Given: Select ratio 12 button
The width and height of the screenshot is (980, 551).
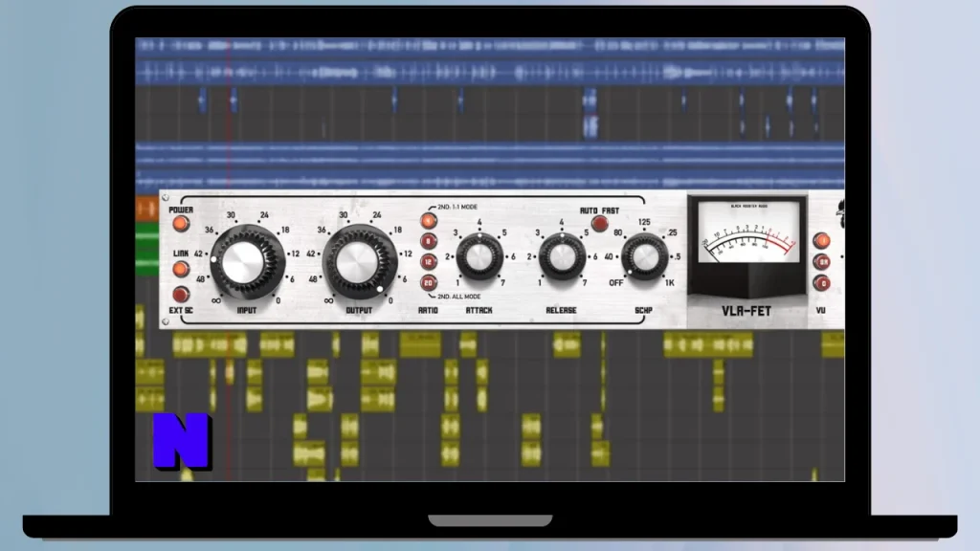Looking at the screenshot, I should pyautogui.click(x=428, y=262).
